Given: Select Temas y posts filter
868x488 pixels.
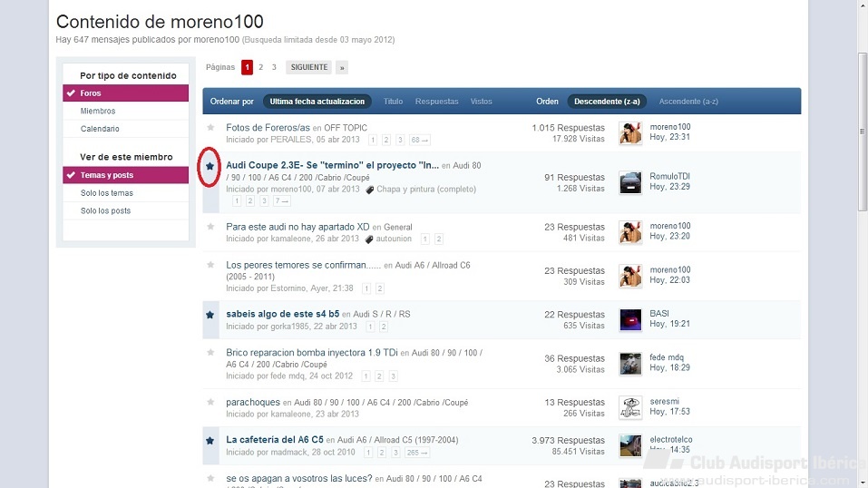Looking at the screenshot, I should point(126,175).
